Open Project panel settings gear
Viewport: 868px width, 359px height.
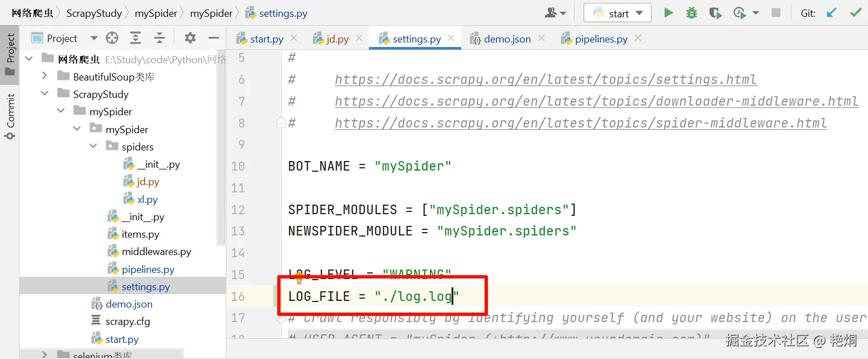click(190, 38)
